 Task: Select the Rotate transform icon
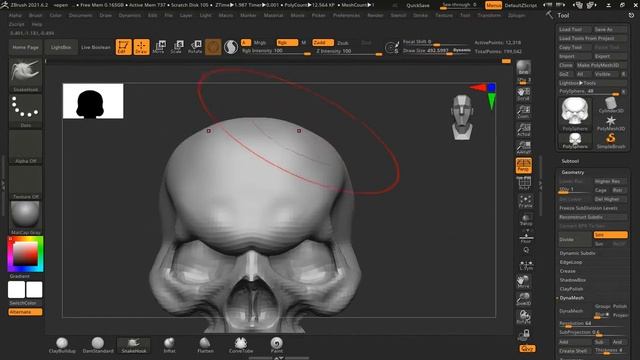click(x=195, y=47)
